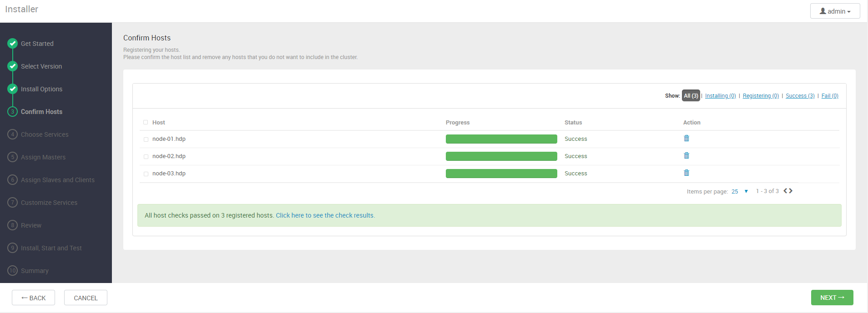Select Assign Slaves and Clients step

tap(58, 180)
